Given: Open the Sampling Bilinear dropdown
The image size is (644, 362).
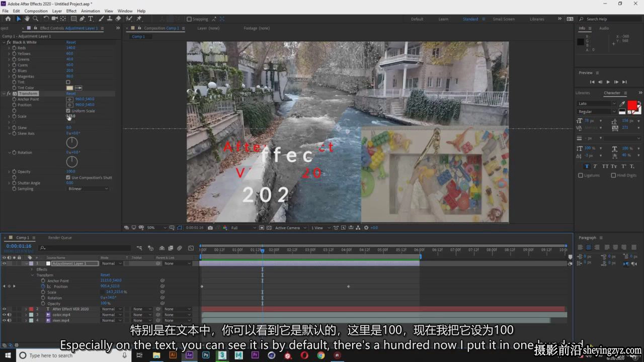Looking at the screenshot, I should point(88,189).
